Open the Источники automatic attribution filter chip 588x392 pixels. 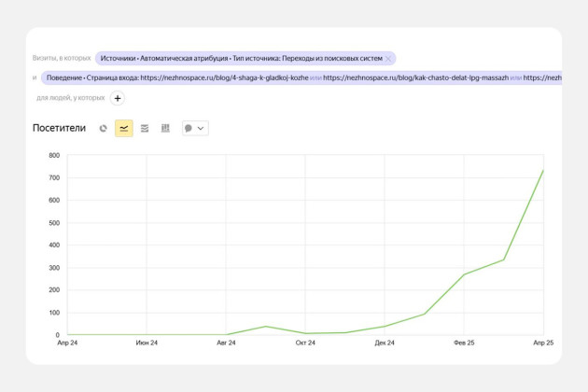tap(241, 58)
